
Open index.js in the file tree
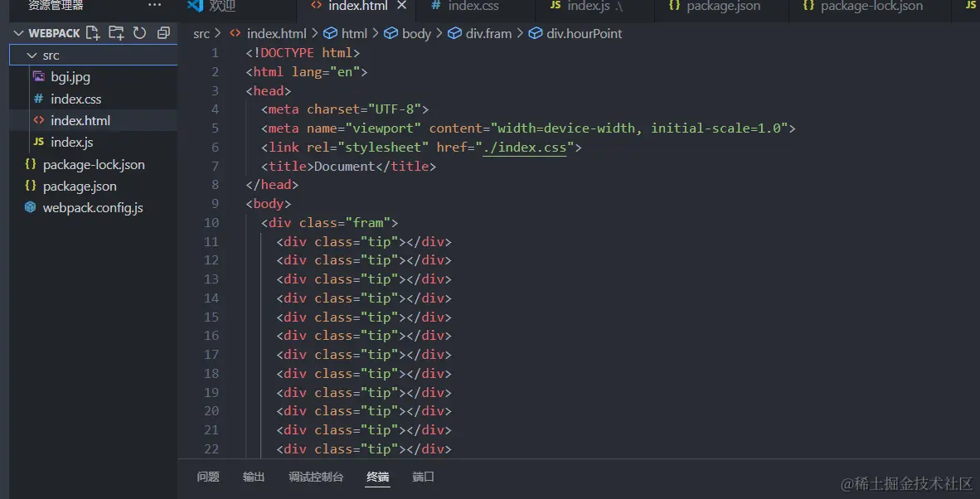click(93, 143)
